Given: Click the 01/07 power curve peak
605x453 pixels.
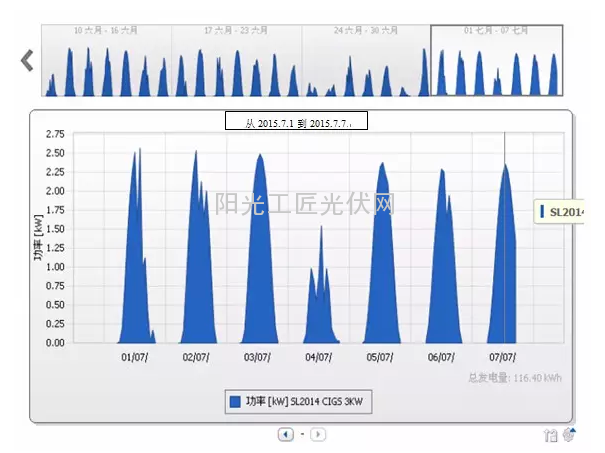Looking at the screenshot, I should pos(136,160).
